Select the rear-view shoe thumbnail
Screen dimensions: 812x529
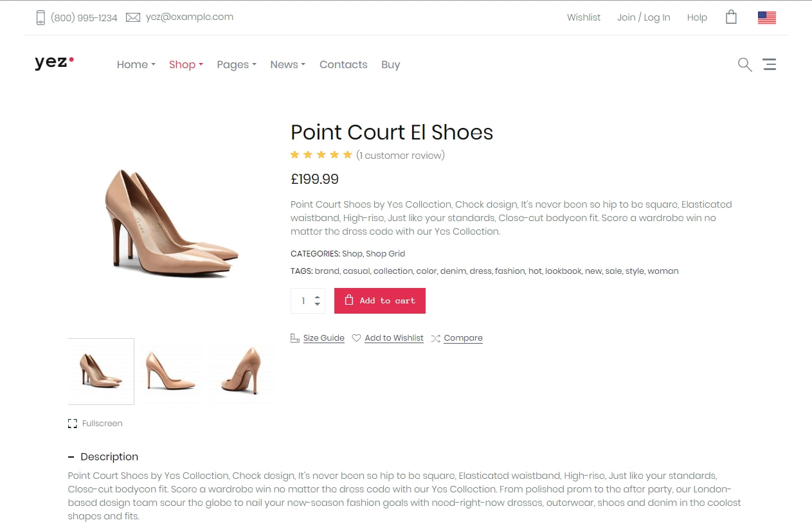pos(242,371)
